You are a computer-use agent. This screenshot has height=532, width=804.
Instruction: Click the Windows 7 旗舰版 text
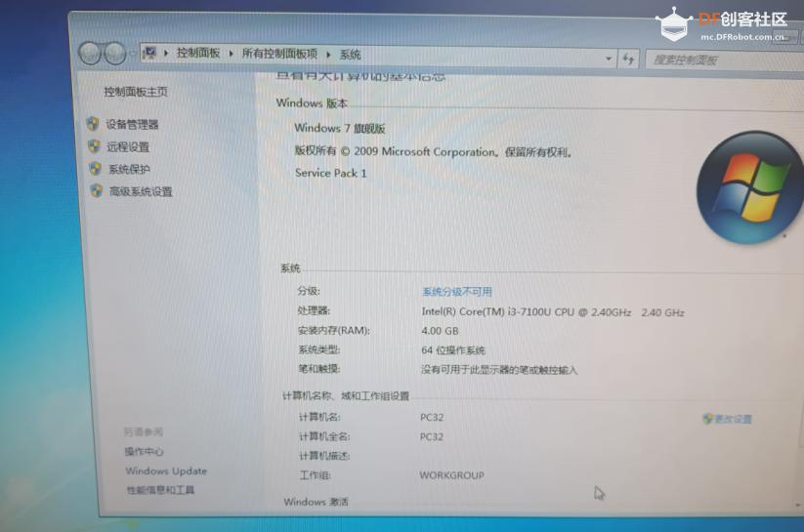click(x=339, y=128)
